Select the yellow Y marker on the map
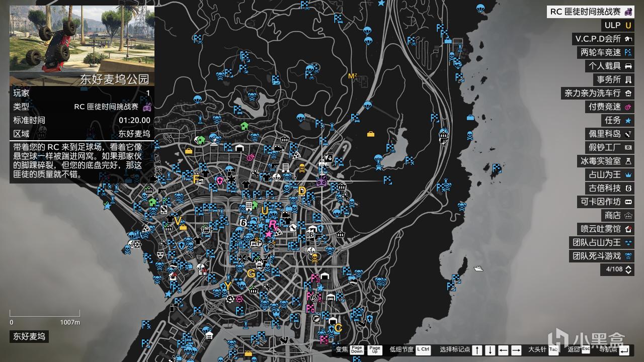644x362 pixels. (228, 286)
